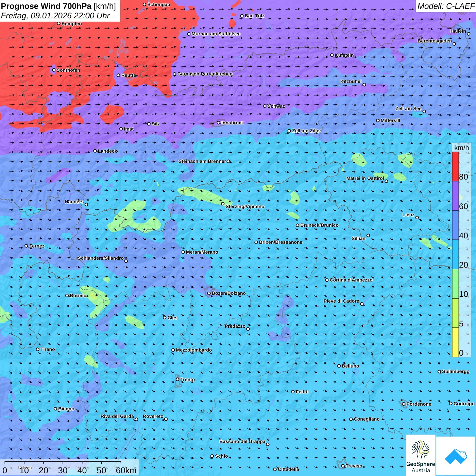Click the Imst label
476x476 pixels.
129,129
